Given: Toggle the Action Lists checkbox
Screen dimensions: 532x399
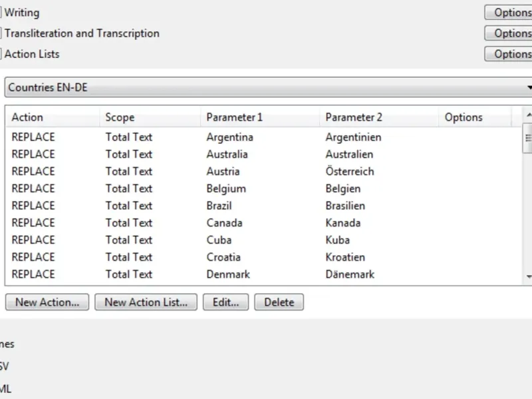Looking at the screenshot, I should (x=1, y=54).
